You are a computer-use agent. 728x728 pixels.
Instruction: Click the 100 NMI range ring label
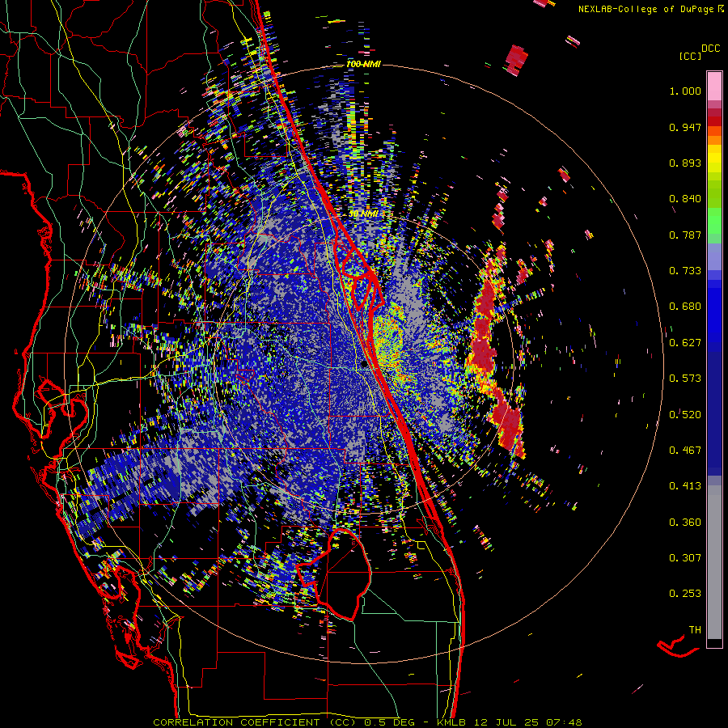363,64
